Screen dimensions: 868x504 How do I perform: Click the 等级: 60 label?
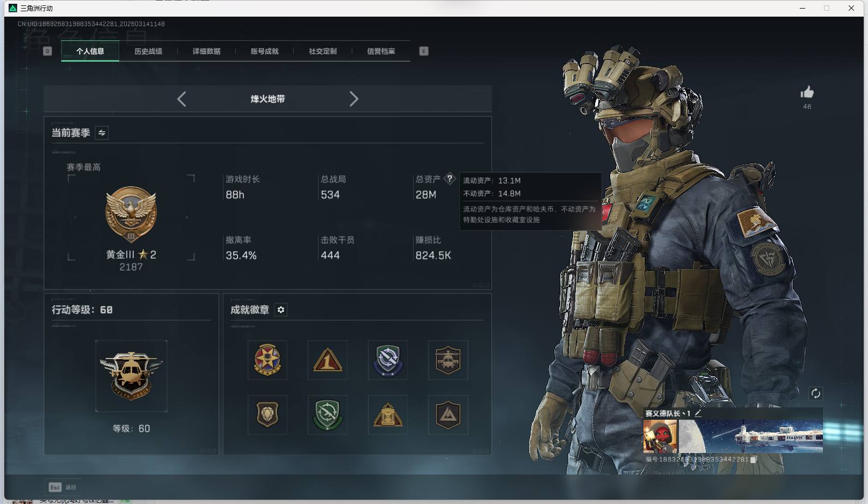point(131,428)
